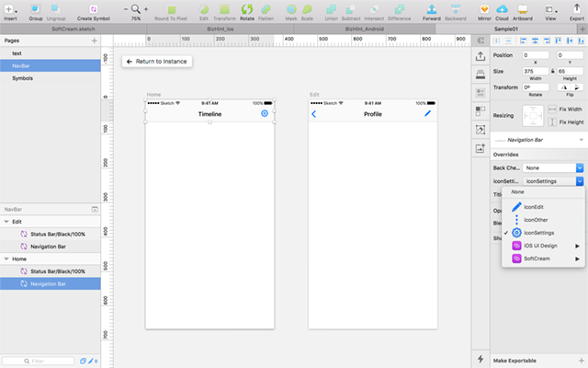Click add page plus icon
This screenshot has height=368, width=588.
[x=94, y=41]
